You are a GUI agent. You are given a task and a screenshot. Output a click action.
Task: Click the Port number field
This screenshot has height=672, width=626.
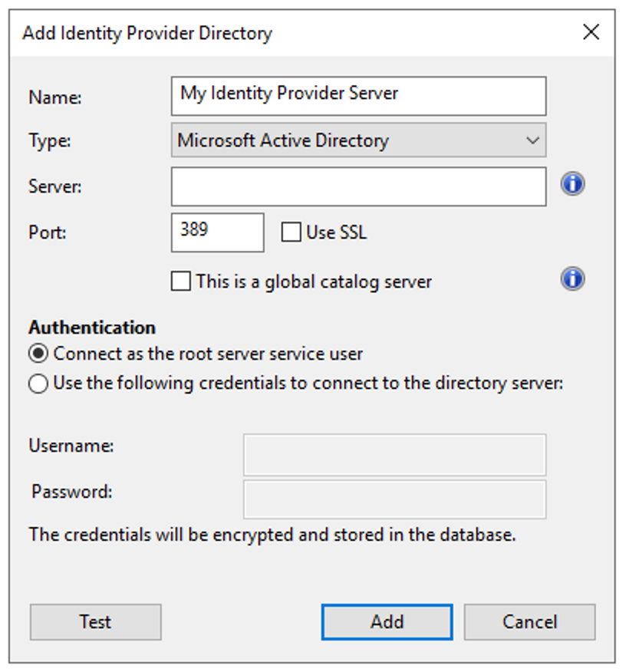click(217, 232)
